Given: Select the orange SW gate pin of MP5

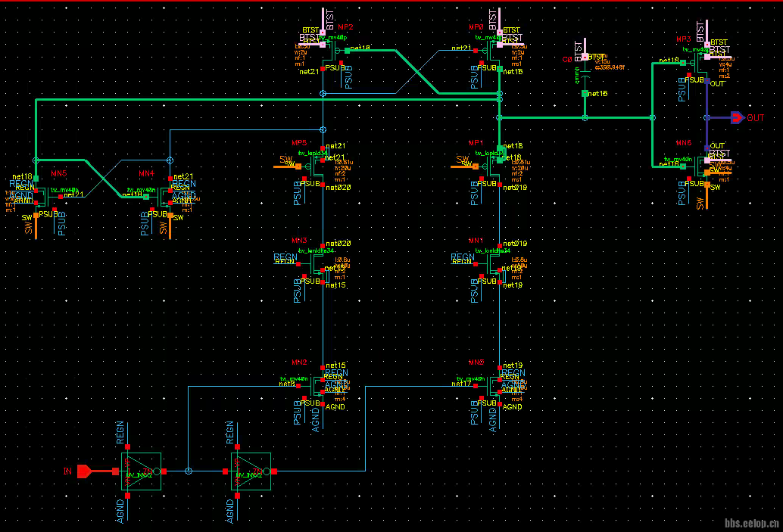Looking at the screenshot, I should point(287,163).
